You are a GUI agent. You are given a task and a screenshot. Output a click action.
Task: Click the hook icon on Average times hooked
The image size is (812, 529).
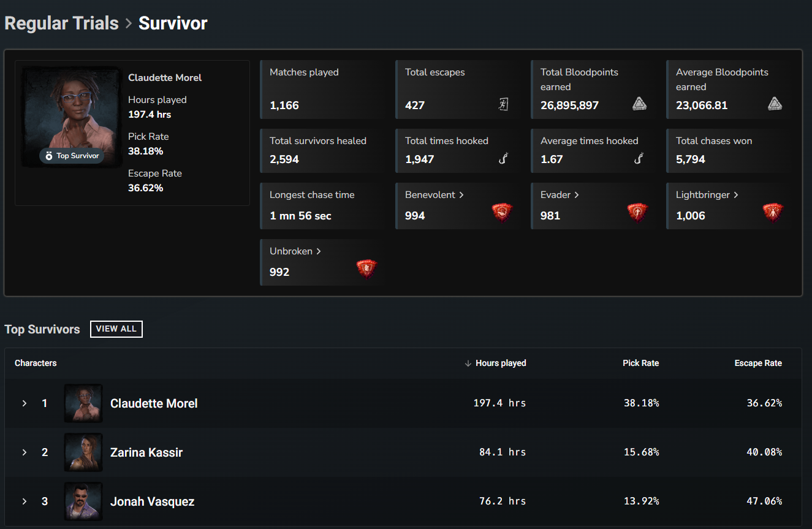pyautogui.click(x=638, y=159)
